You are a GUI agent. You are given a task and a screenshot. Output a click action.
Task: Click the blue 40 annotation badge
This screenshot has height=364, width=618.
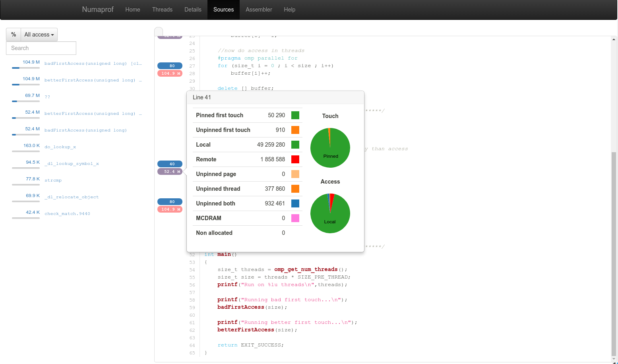(x=170, y=164)
